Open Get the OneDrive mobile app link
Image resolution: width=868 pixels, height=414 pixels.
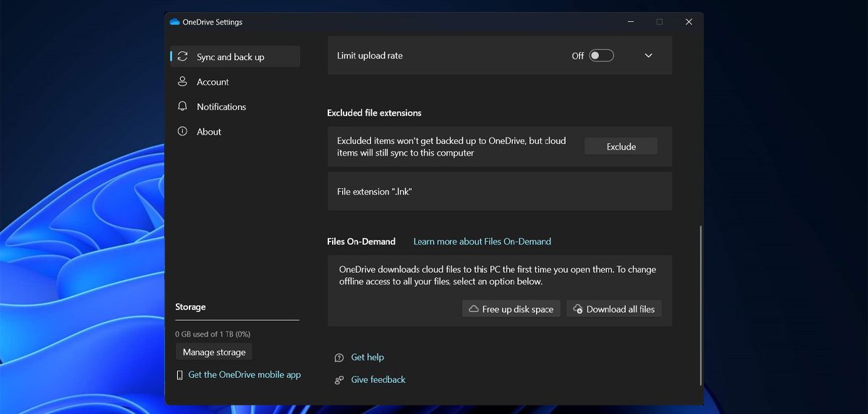244,375
